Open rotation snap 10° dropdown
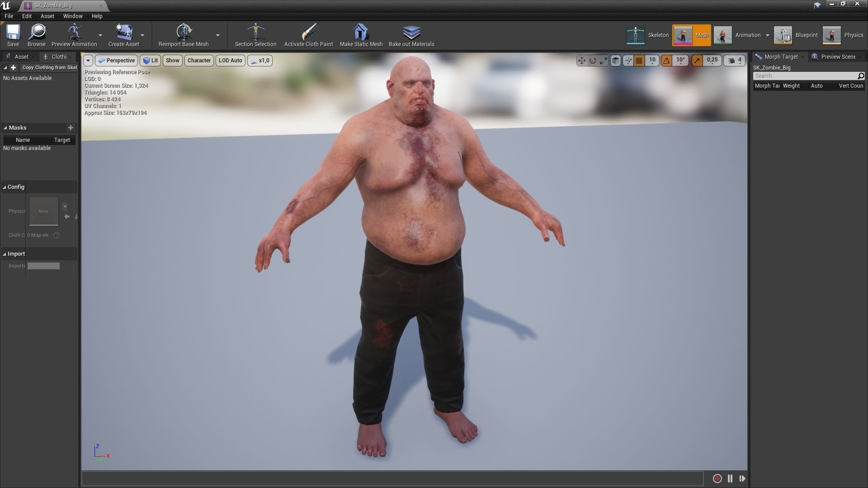 (x=680, y=61)
